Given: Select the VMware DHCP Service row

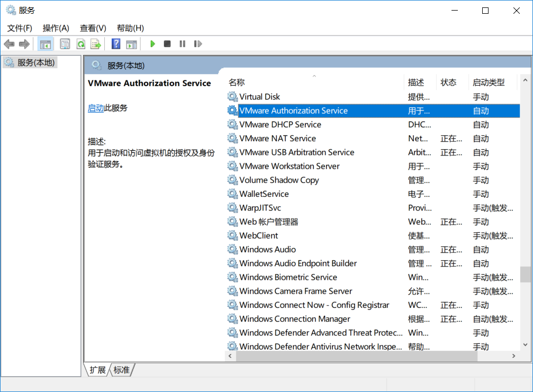Looking at the screenshot, I should 373,125.
